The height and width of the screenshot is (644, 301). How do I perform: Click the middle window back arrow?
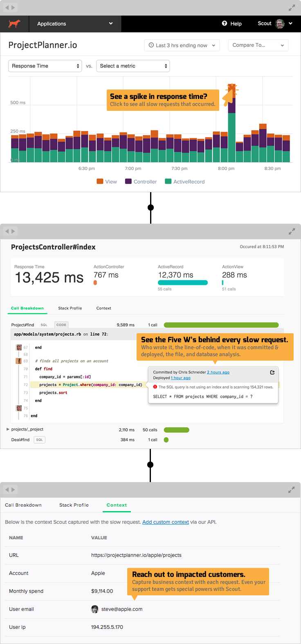click(x=7, y=231)
